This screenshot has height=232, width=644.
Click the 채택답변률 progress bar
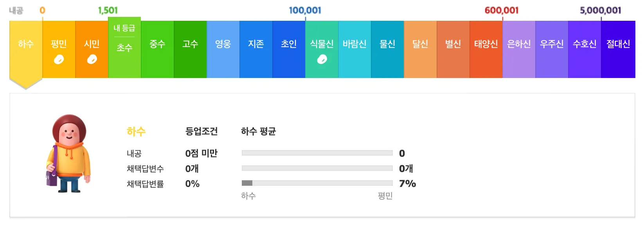pos(317,183)
